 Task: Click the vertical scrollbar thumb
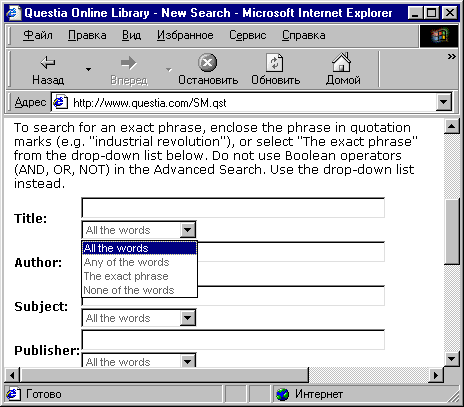point(452,232)
